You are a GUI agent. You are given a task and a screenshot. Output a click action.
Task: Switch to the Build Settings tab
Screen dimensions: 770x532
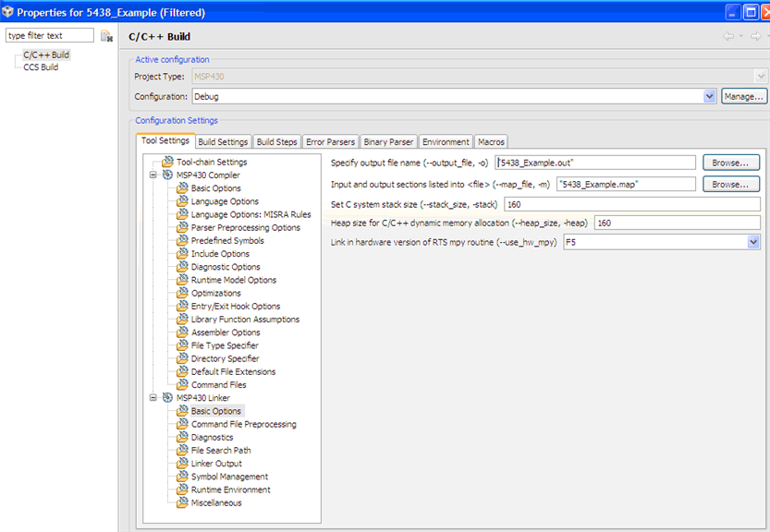pyautogui.click(x=223, y=142)
